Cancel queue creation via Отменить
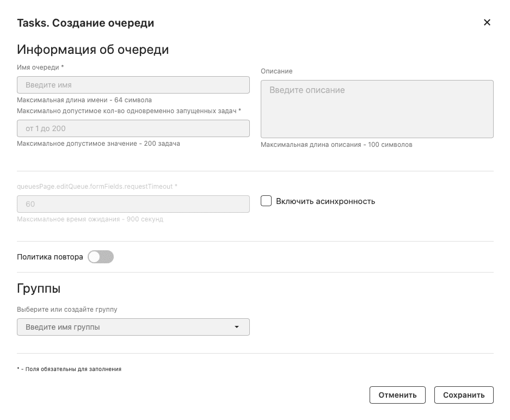Image resolution: width=510 pixels, height=420 pixels. point(397,395)
